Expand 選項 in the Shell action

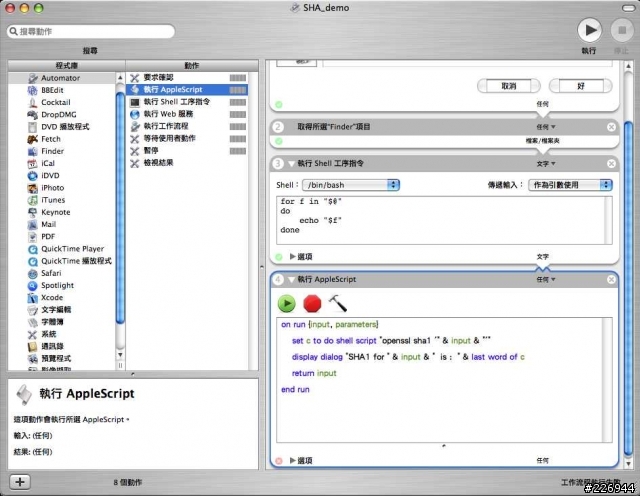pyautogui.click(x=292, y=256)
